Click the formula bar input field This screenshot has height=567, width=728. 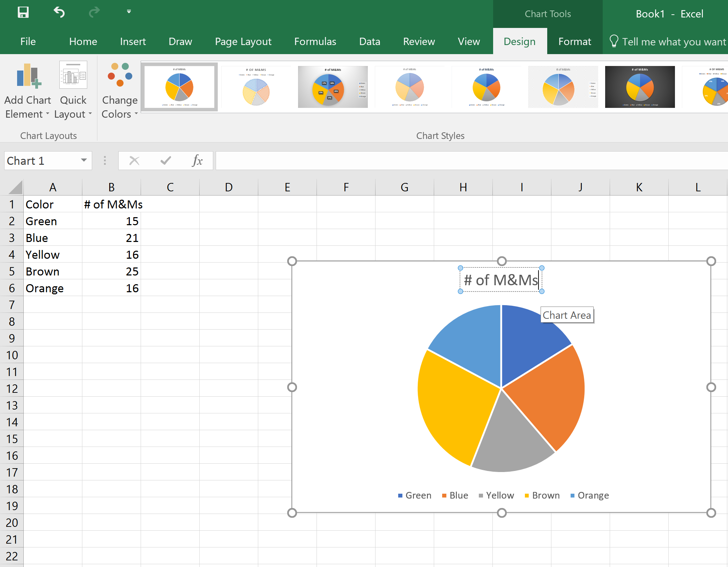tap(471, 161)
